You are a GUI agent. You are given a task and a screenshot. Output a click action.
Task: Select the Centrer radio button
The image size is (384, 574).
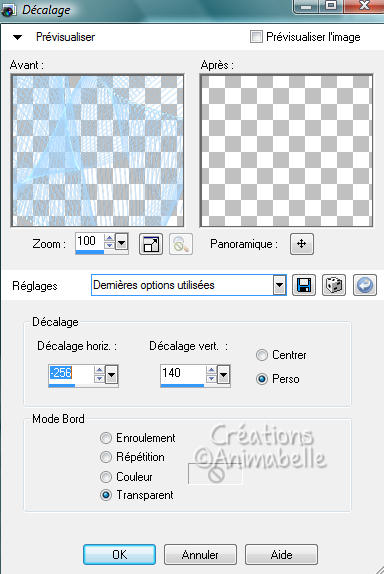point(262,355)
